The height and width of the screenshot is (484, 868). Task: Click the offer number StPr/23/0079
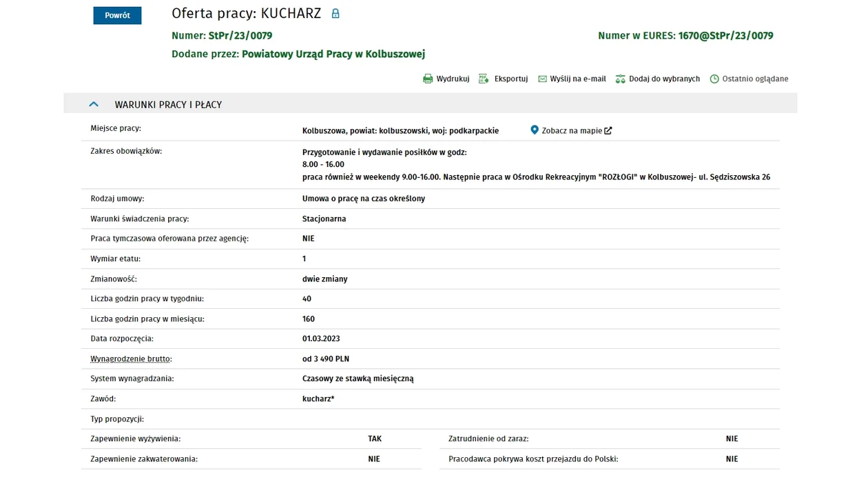[x=240, y=36]
